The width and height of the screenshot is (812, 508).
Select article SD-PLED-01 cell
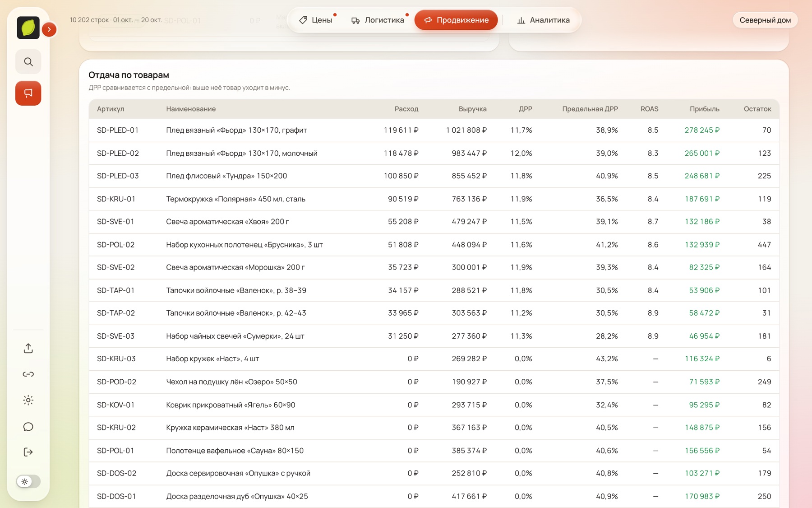click(118, 130)
